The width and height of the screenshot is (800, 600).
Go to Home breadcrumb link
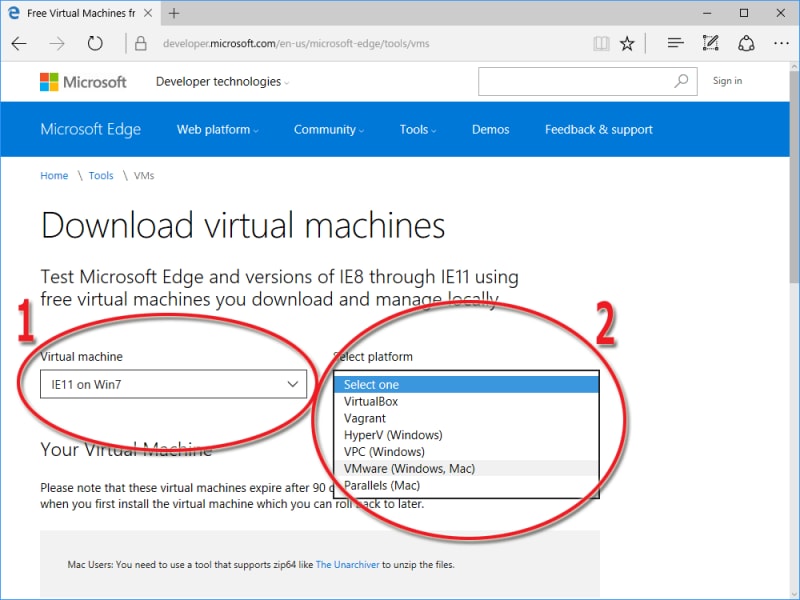click(x=54, y=175)
